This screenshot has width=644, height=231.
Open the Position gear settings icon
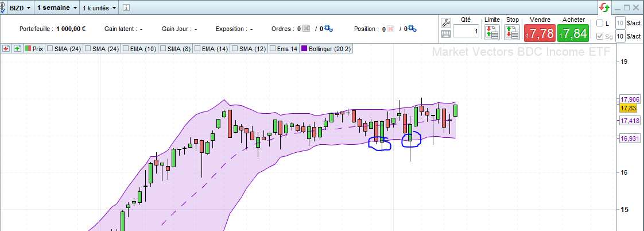[412, 28]
